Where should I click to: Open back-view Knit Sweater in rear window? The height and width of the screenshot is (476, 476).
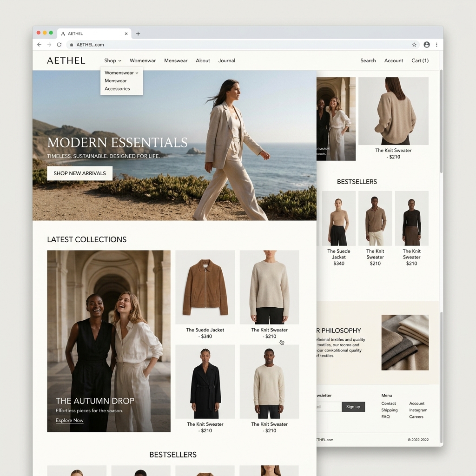pos(393,111)
